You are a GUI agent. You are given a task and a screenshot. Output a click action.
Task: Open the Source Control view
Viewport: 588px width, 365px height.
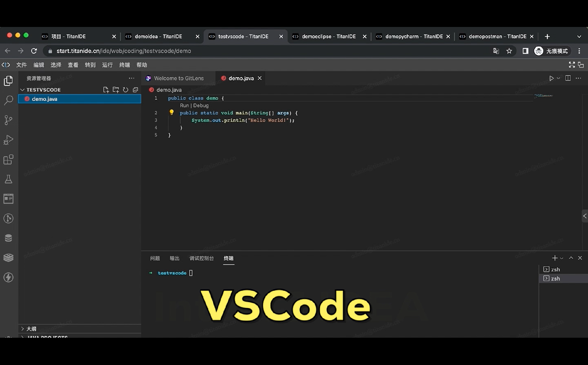pos(8,120)
